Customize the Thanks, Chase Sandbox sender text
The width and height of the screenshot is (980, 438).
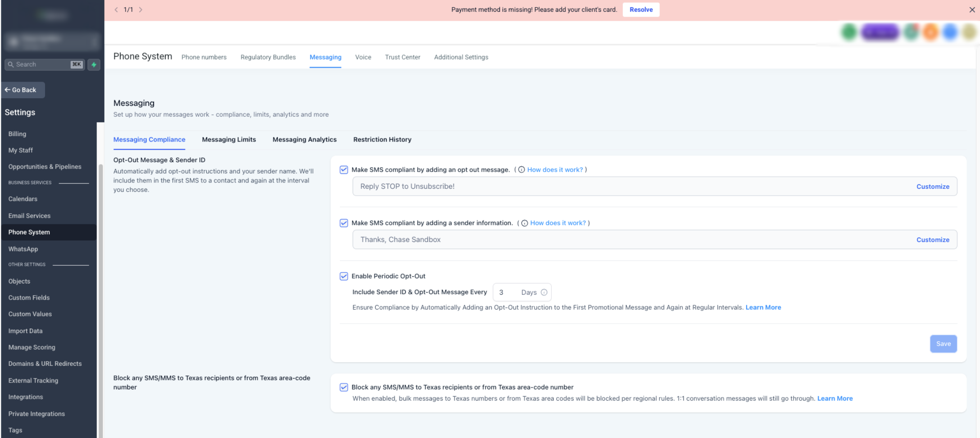pyautogui.click(x=933, y=240)
